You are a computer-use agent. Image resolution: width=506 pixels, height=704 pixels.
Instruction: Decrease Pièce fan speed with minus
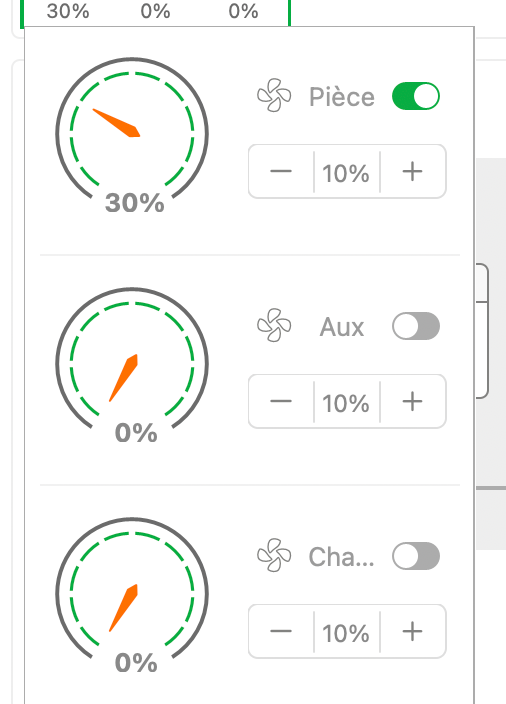click(281, 171)
